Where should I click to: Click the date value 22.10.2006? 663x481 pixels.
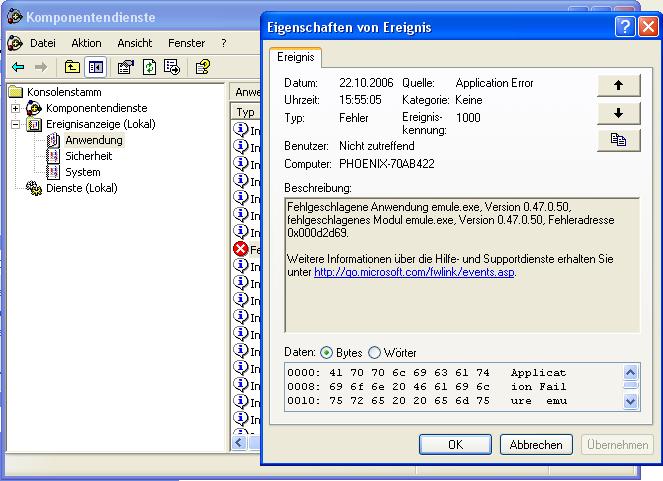(366, 83)
